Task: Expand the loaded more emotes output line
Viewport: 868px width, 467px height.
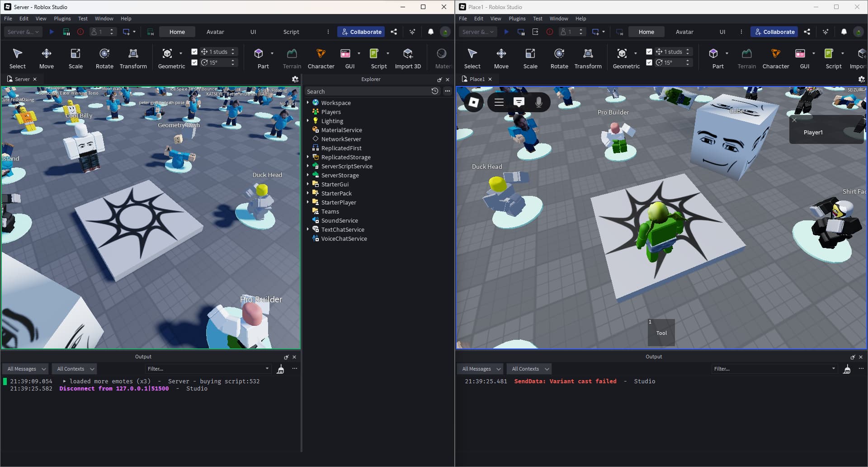Action: [64, 381]
